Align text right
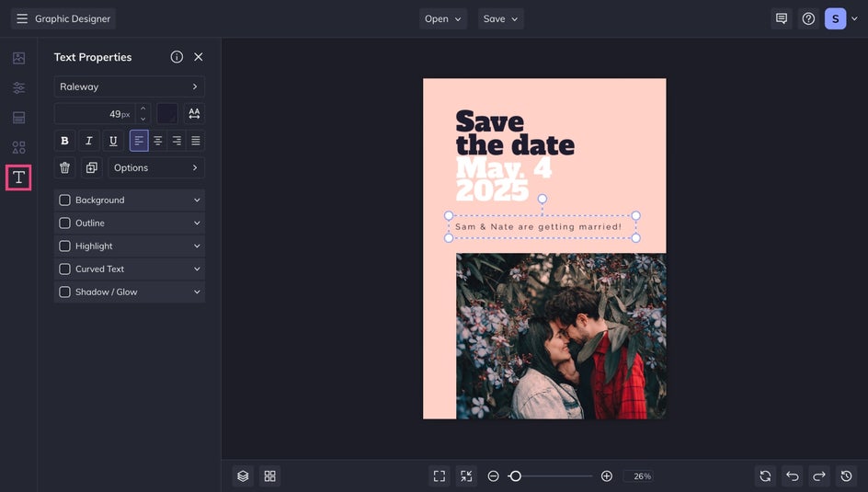 [x=177, y=141]
